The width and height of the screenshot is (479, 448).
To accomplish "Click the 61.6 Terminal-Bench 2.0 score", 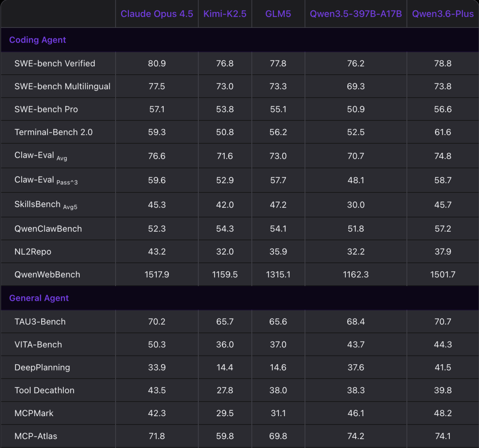I will [443, 132].
